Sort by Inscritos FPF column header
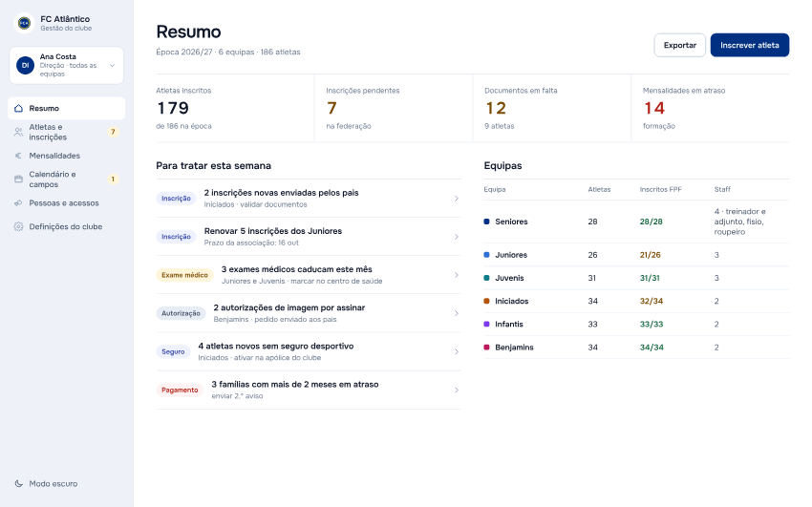812x507 pixels. click(x=660, y=190)
